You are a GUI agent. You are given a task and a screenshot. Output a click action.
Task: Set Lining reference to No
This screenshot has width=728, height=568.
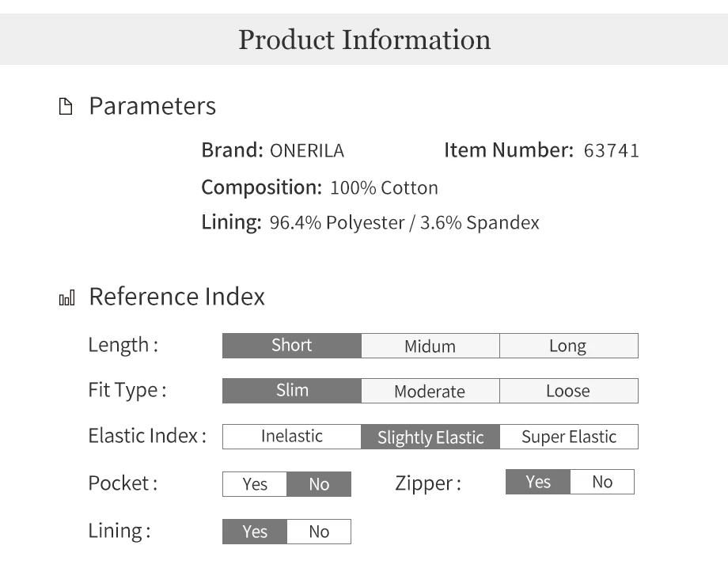(x=319, y=532)
